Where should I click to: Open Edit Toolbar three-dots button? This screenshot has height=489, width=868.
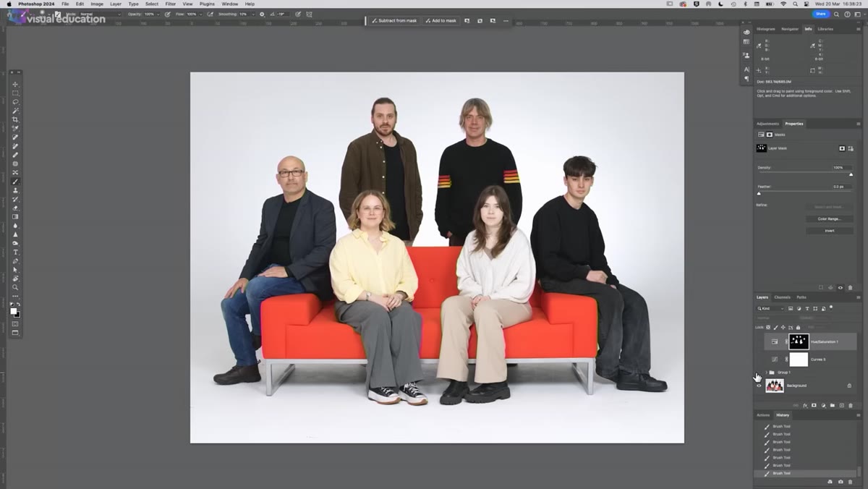coord(15,297)
